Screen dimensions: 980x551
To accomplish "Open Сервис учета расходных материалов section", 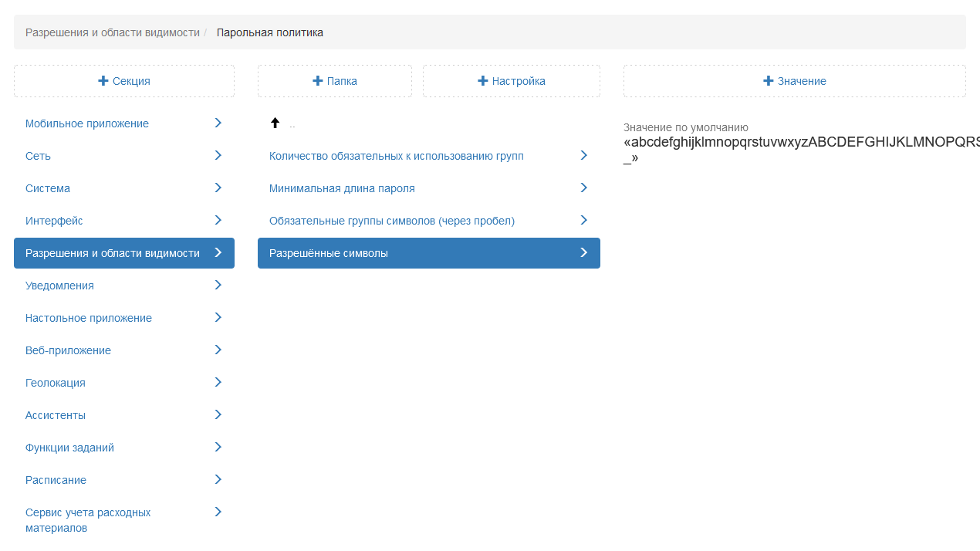I will (x=88, y=520).
